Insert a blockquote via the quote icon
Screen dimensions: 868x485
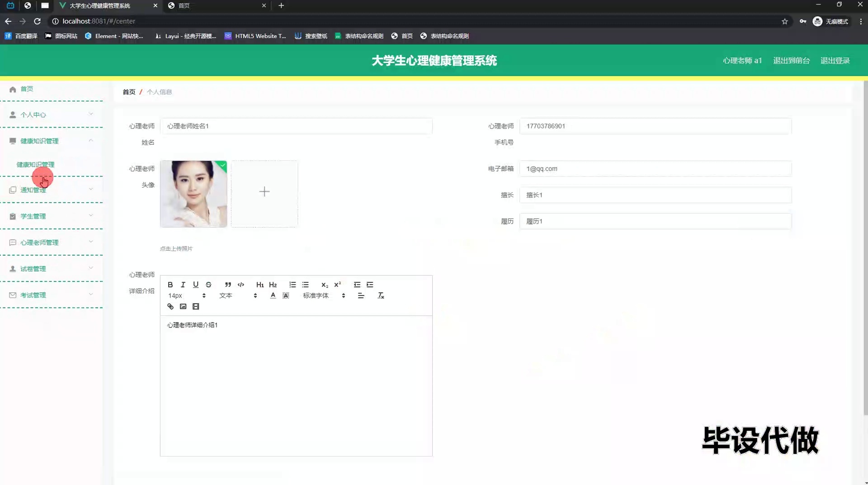228,285
